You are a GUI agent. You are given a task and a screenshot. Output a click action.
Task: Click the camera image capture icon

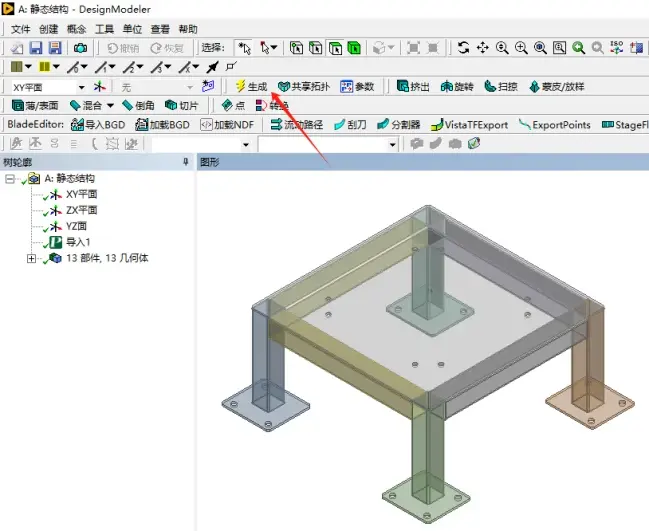pos(80,48)
